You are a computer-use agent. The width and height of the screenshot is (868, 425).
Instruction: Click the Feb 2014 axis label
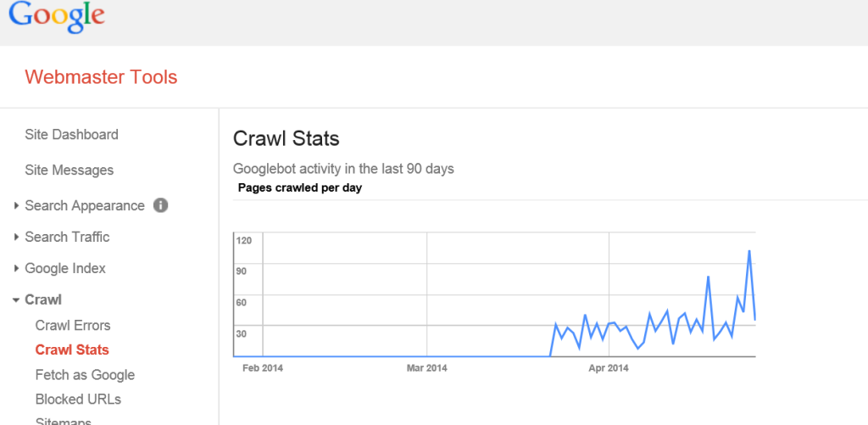click(x=263, y=368)
